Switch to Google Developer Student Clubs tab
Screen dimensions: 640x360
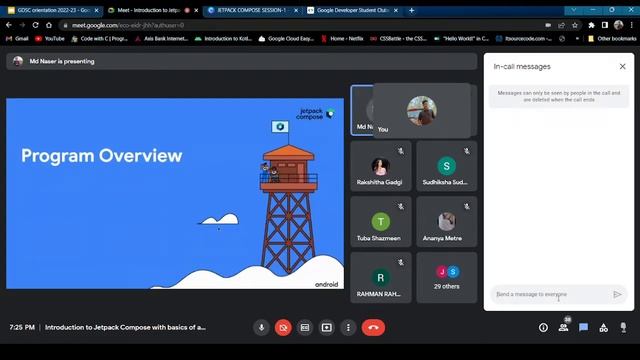(353, 10)
